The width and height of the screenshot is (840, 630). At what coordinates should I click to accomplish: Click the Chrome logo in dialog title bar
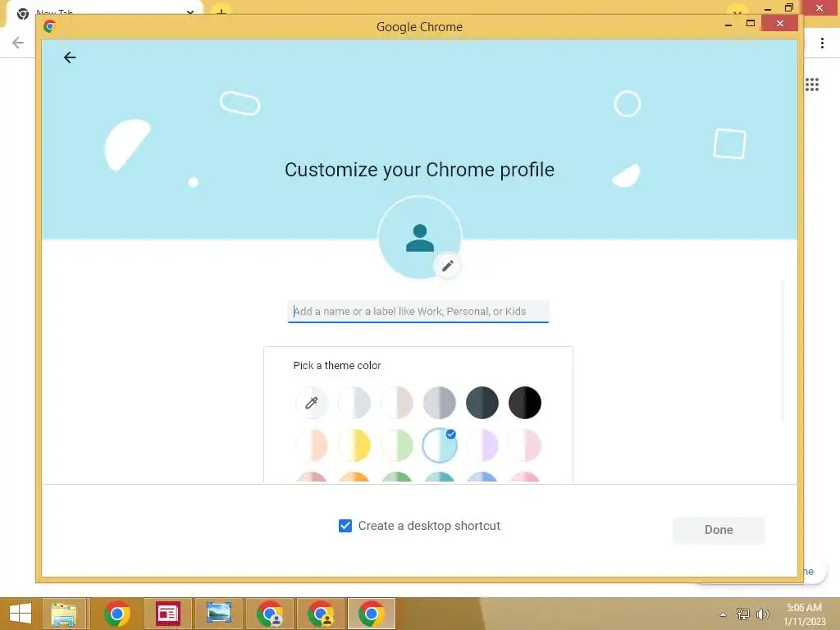tap(49, 25)
